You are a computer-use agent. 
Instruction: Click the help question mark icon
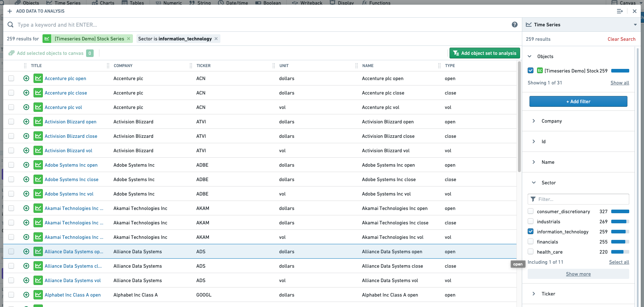(x=515, y=25)
